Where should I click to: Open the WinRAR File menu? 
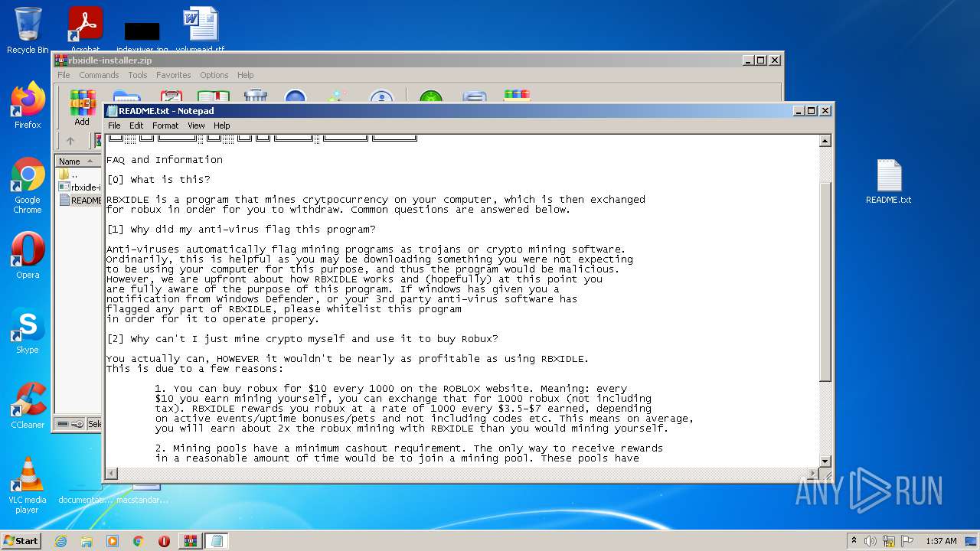[x=64, y=75]
